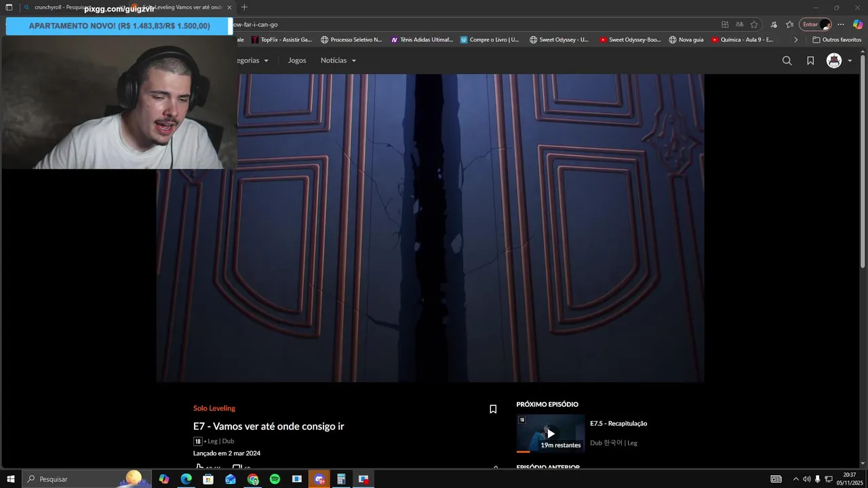The width and height of the screenshot is (868, 488).
Task: Click the episode video player area
Action: tap(430, 228)
